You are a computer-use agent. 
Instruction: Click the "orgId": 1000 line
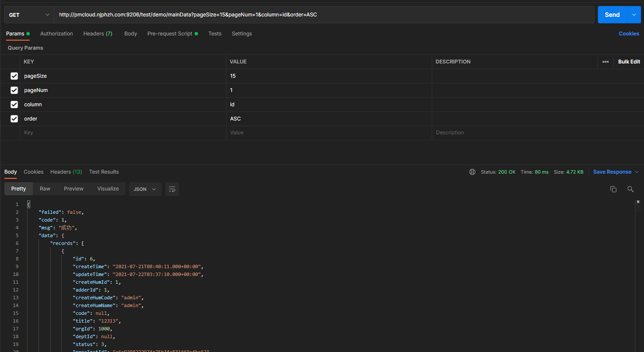coord(92,329)
